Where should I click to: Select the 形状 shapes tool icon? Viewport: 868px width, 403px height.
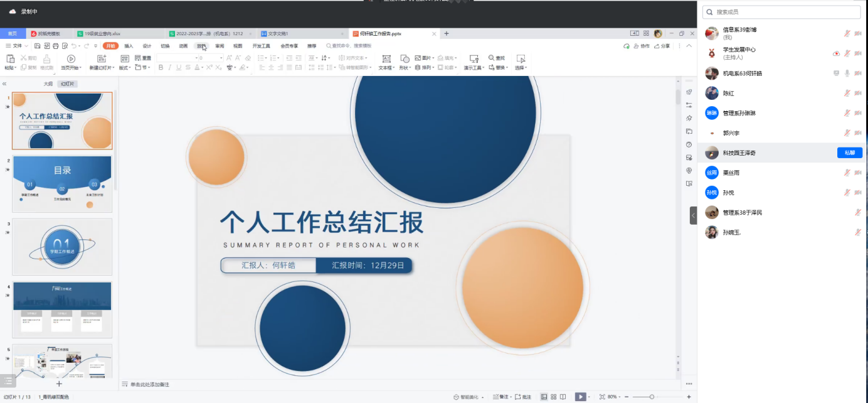(405, 58)
